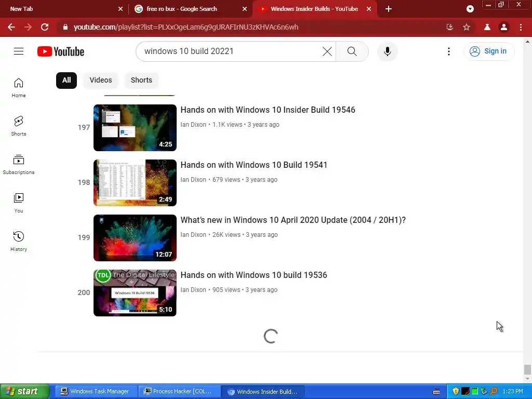Click the 12:07 video thumbnail
The image size is (532, 399).
click(135, 238)
